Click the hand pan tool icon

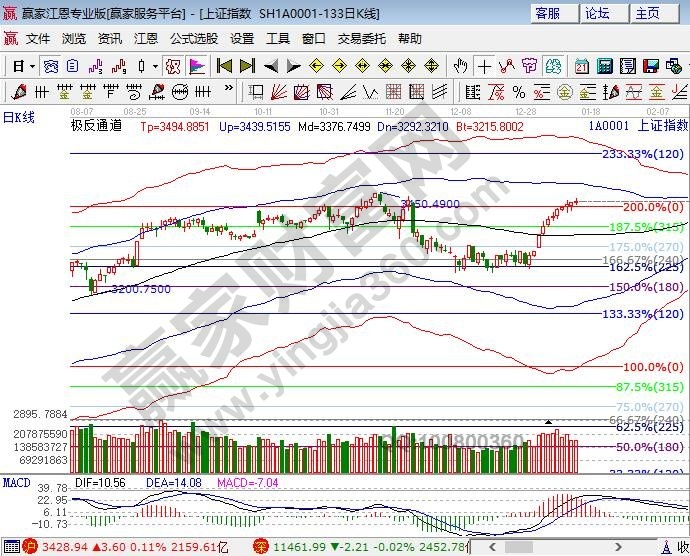coord(461,66)
